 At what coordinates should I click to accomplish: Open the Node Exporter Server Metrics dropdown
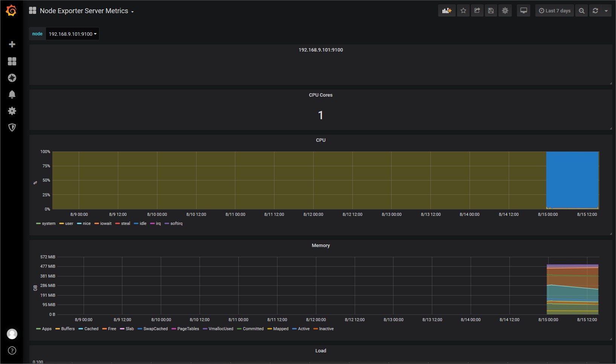click(x=87, y=11)
